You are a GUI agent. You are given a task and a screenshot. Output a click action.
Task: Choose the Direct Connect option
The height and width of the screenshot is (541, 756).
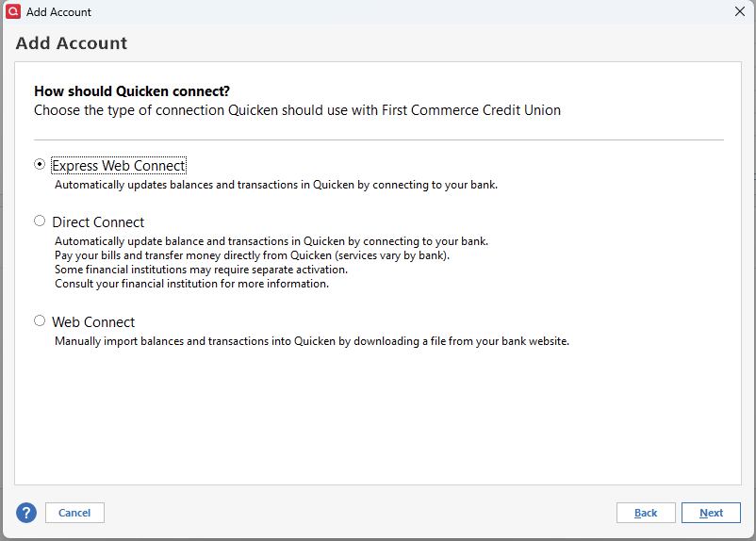pyautogui.click(x=40, y=221)
